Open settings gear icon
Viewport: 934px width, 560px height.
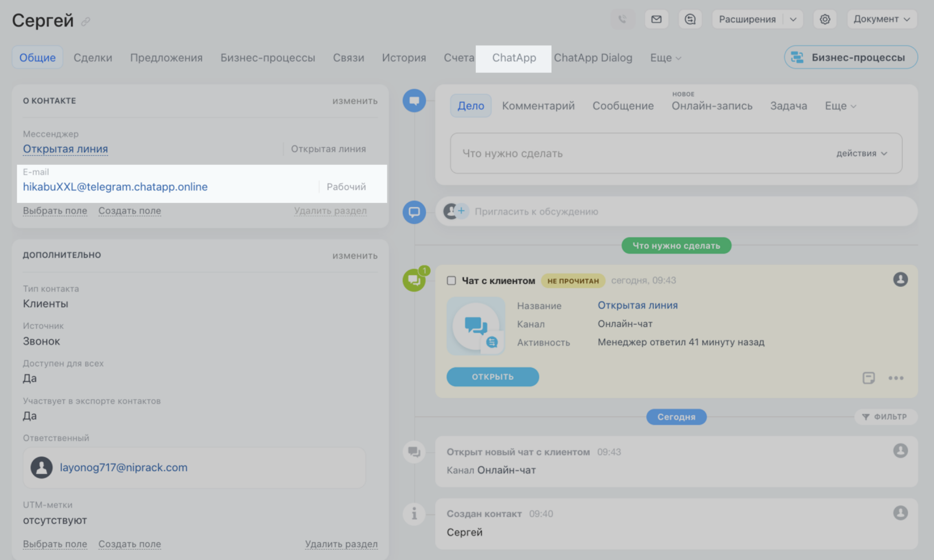[x=825, y=19]
